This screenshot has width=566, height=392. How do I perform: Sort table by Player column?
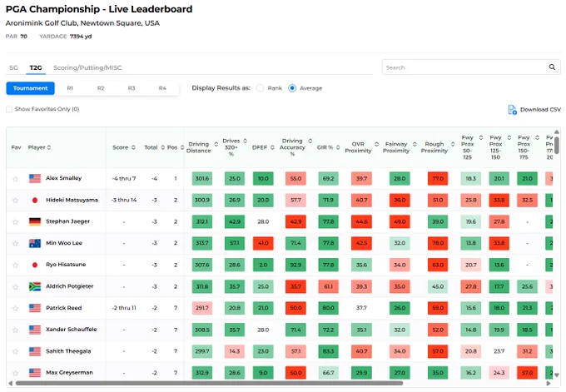point(49,147)
